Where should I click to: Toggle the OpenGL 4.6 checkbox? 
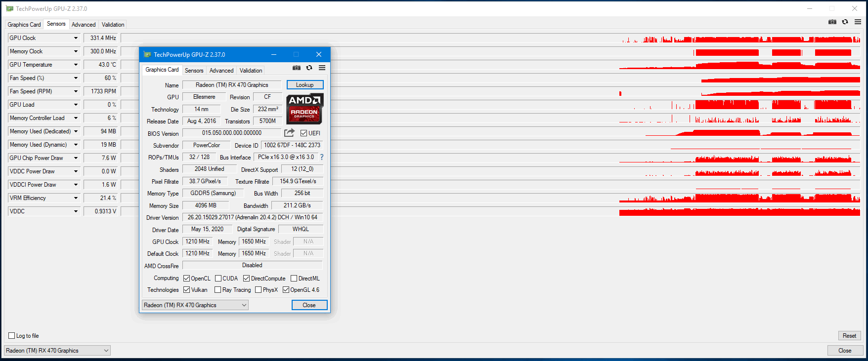286,290
